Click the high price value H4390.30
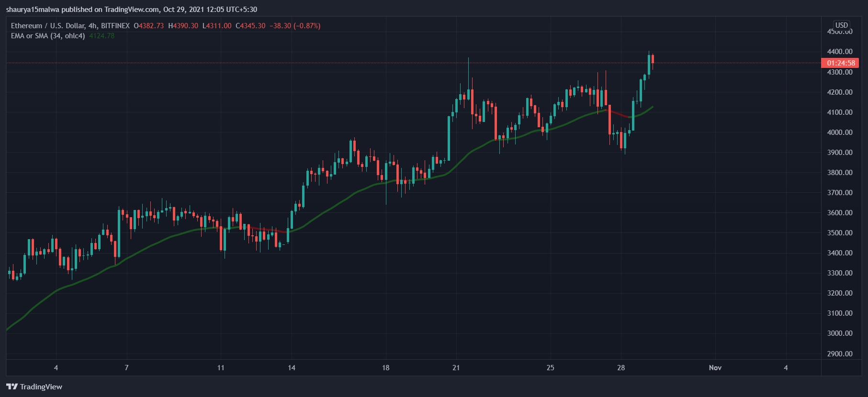 pyautogui.click(x=183, y=26)
